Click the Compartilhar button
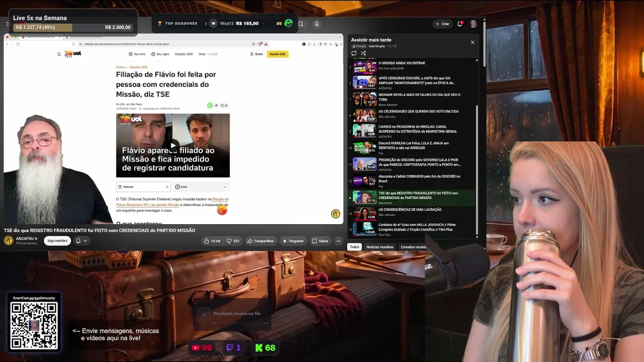 [260, 241]
